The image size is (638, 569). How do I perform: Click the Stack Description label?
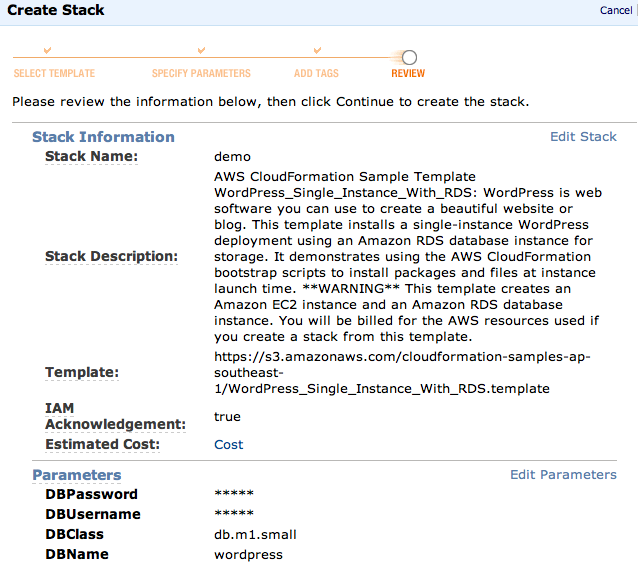tap(111, 256)
